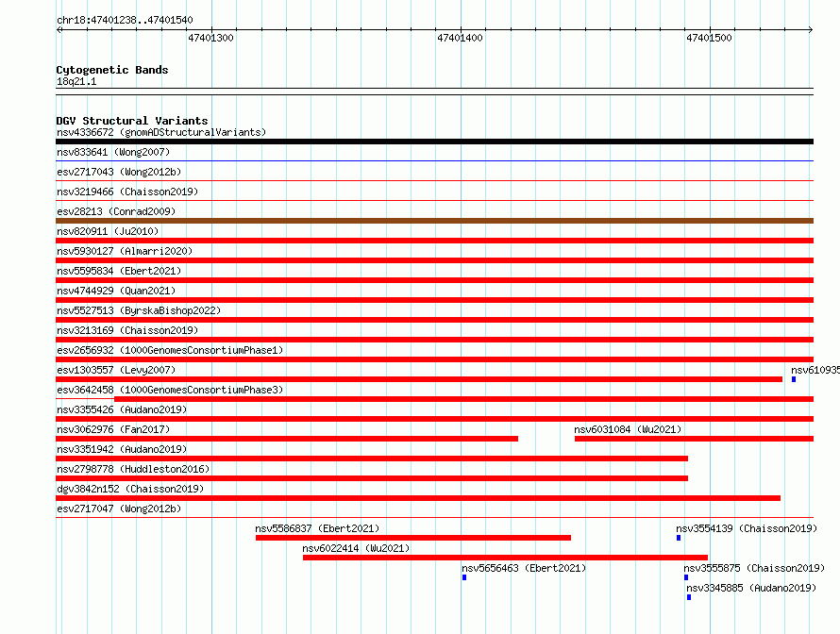The width and height of the screenshot is (840, 634).
Task: Click the red bar under nsv5930127 (Almarri2020)
Action: pyautogui.click(x=434, y=260)
